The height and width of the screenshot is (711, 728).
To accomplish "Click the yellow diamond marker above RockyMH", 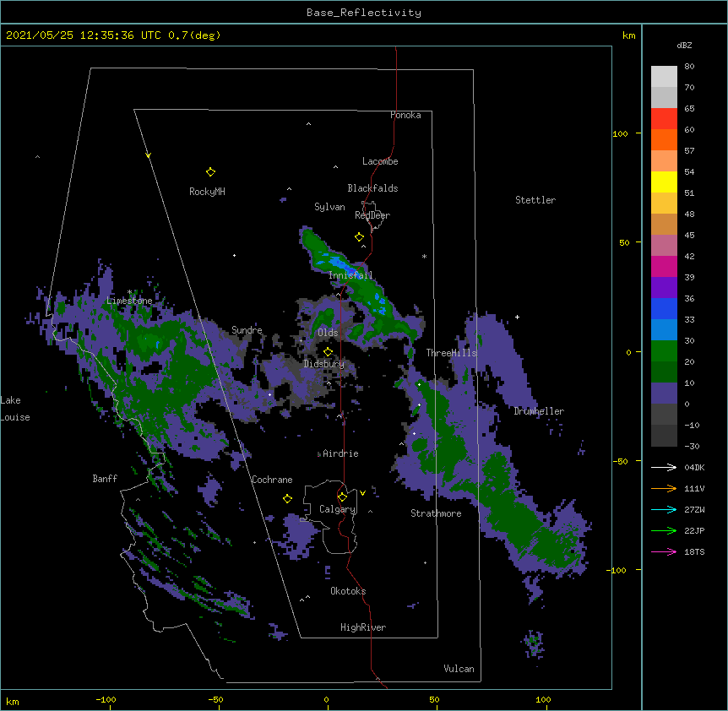I will point(210,171).
